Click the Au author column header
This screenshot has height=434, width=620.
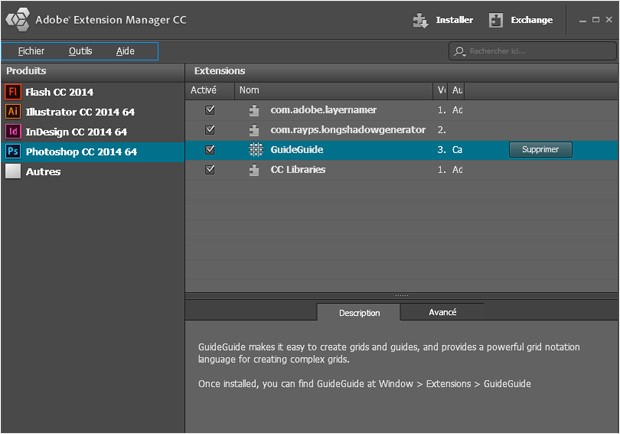(457, 91)
